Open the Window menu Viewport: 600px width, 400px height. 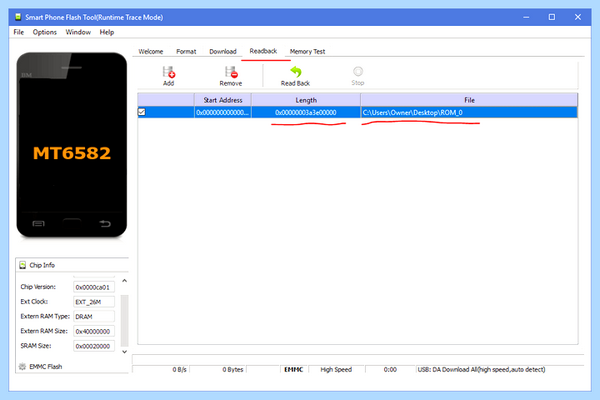pos(78,32)
